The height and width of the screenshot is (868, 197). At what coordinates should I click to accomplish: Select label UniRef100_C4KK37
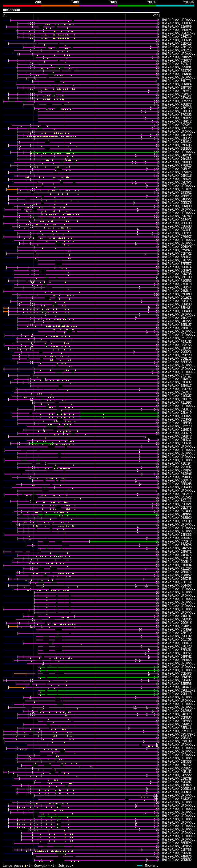(x=177, y=440)
